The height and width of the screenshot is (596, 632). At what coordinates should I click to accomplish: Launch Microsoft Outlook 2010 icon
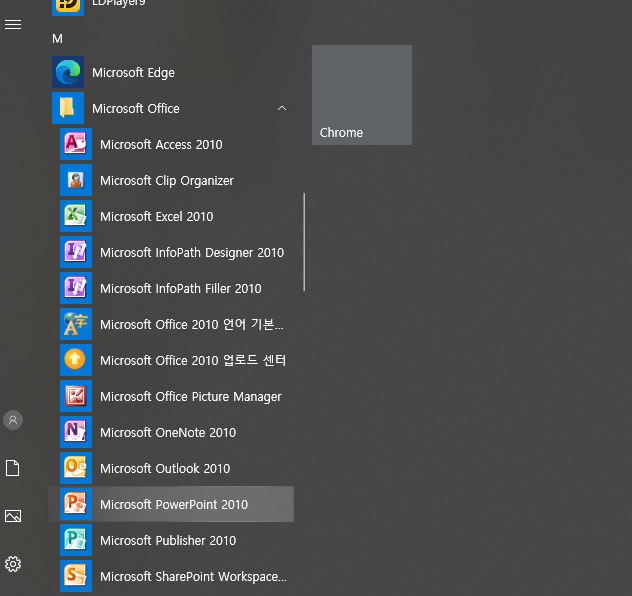[x=76, y=468]
